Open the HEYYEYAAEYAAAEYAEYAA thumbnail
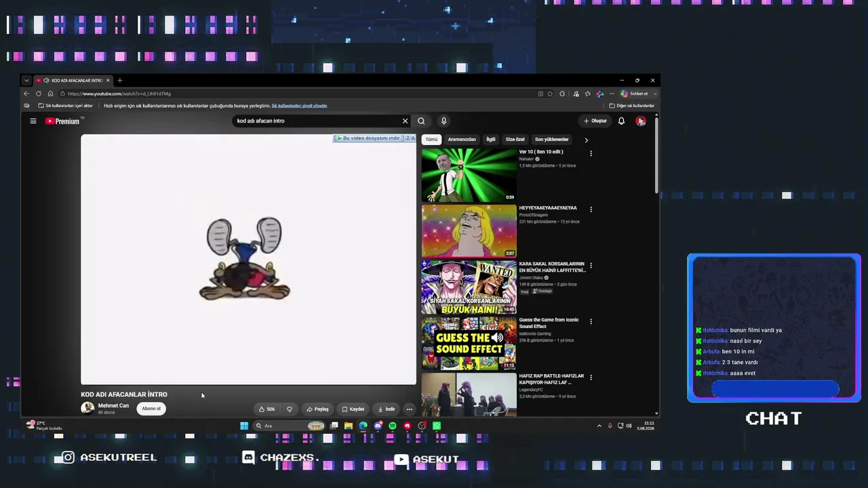This screenshot has height=488, width=868. [x=469, y=231]
